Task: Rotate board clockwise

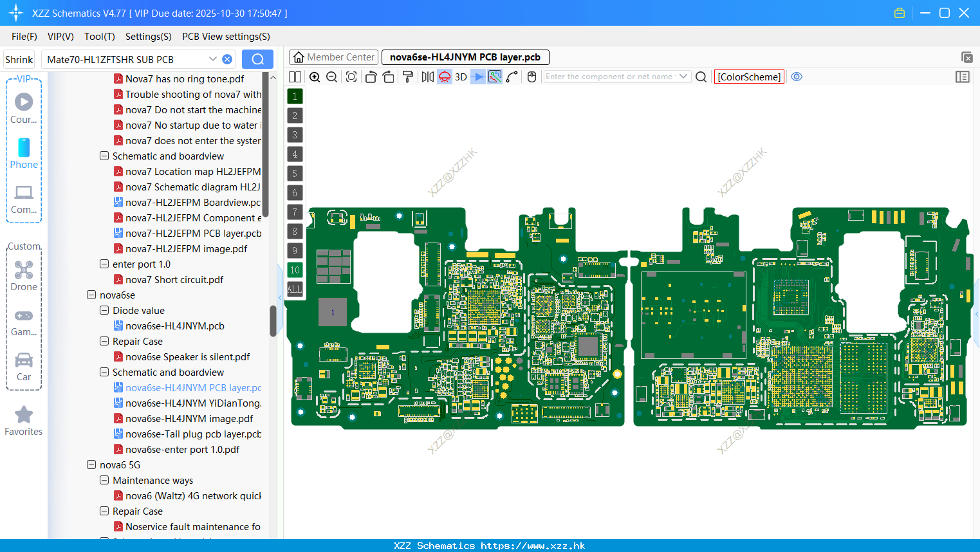Action: 389,77
